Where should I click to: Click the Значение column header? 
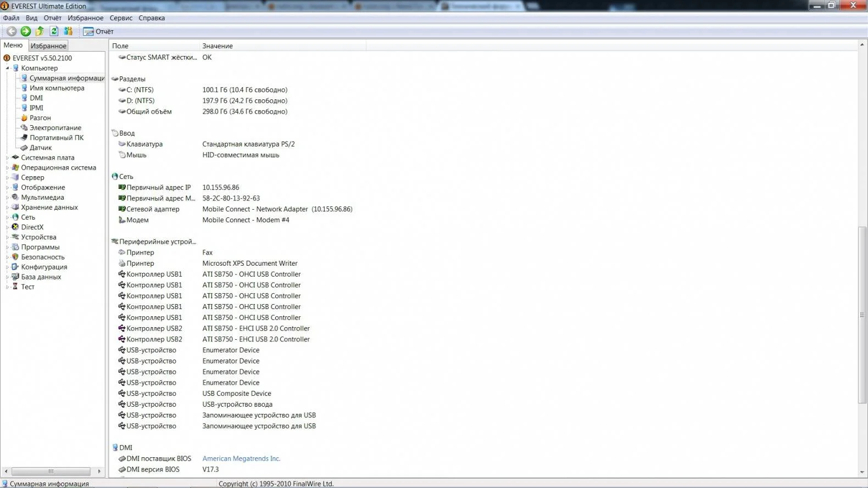[283, 46]
